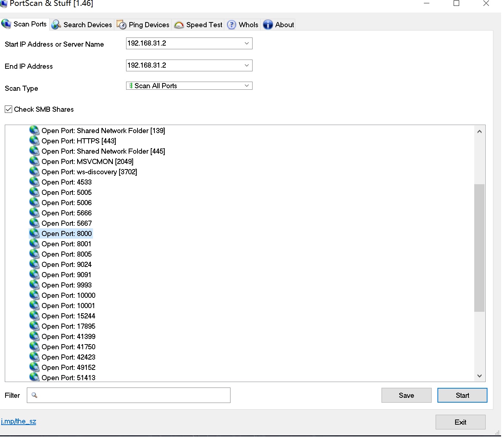Click the results list scrollbar thumb
Viewport: 504px width, 439px height.
click(x=479, y=248)
